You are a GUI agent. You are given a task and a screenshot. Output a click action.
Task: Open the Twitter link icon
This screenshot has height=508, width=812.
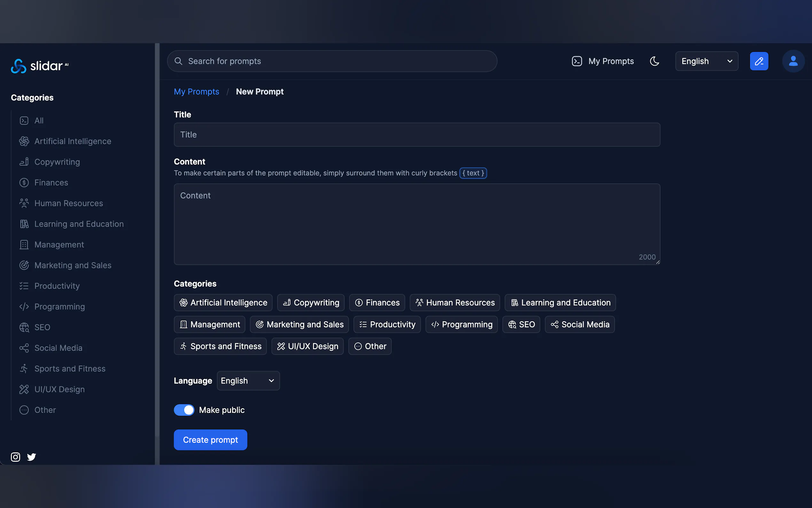coord(32,457)
